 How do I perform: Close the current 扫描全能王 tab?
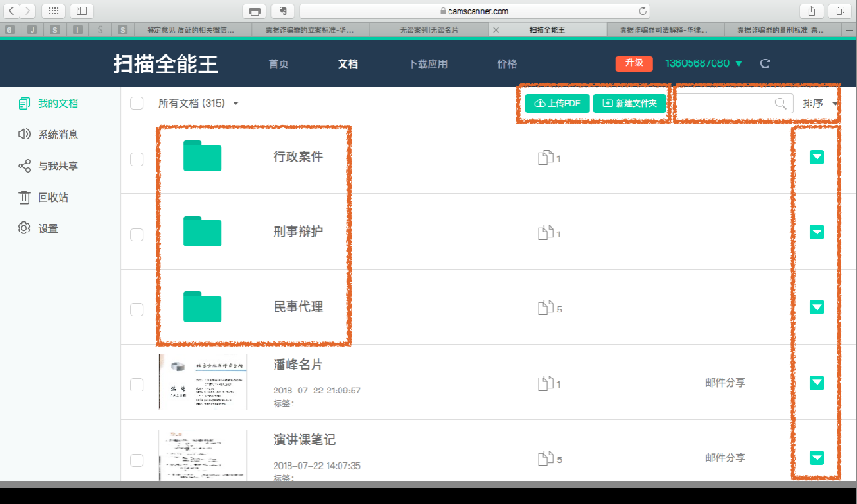coord(496,30)
